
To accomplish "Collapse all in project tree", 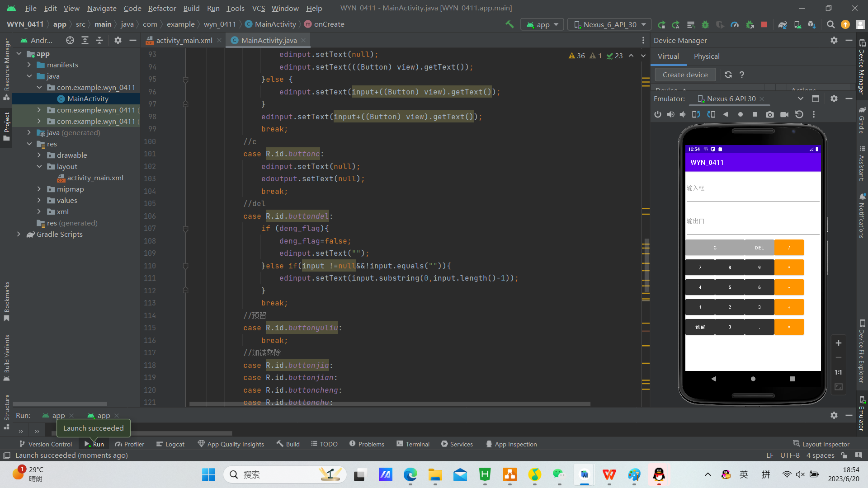I will coord(99,40).
